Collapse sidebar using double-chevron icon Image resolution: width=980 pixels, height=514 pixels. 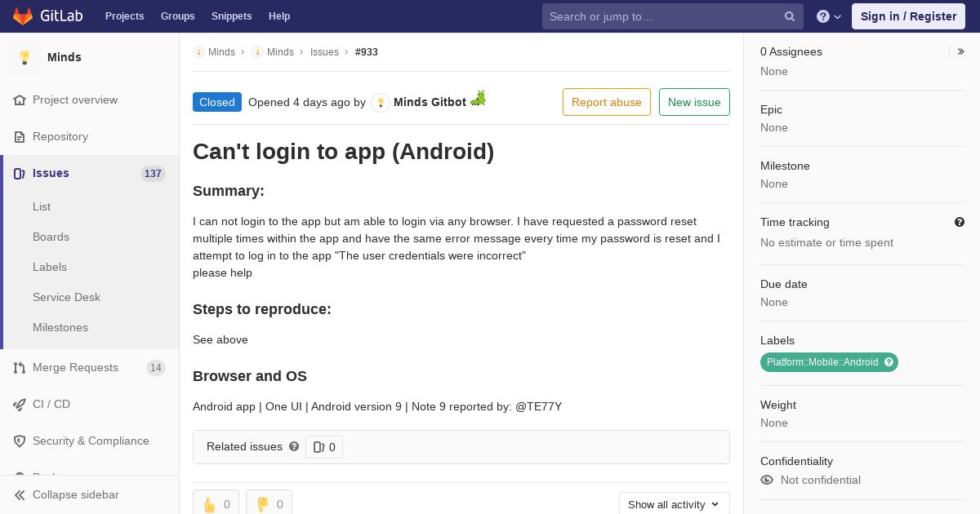coord(20,494)
